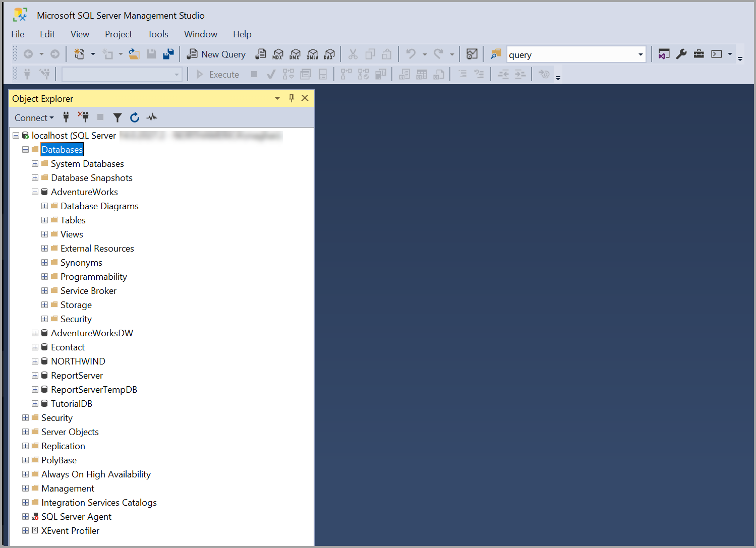Click the New Query button
This screenshot has height=548, width=756.
pyautogui.click(x=216, y=54)
